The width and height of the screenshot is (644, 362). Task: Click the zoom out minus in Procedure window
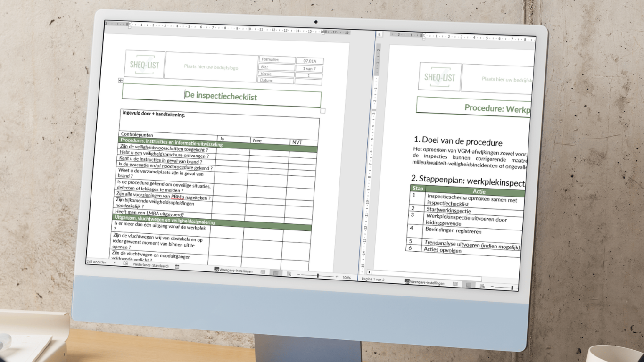click(x=492, y=287)
